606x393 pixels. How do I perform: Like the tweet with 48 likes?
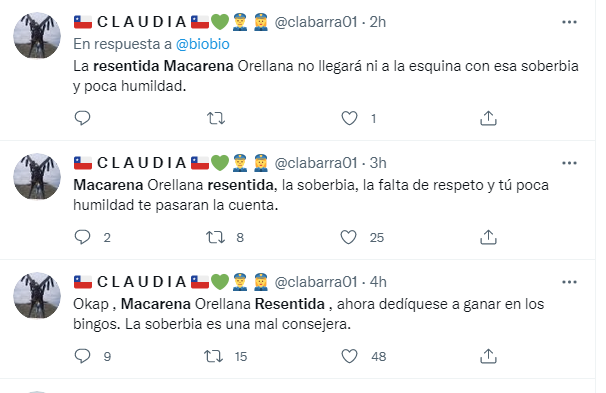tap(349, 356)
